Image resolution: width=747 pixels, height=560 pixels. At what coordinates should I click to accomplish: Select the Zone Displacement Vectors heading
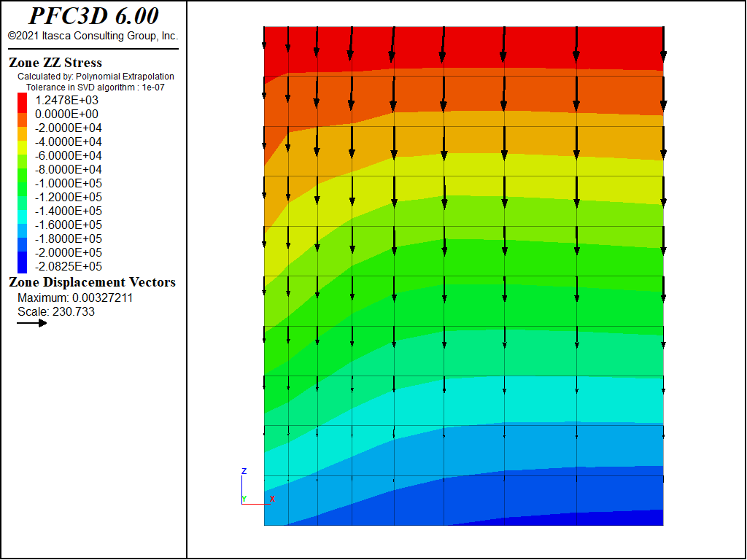tap(92, 282)
